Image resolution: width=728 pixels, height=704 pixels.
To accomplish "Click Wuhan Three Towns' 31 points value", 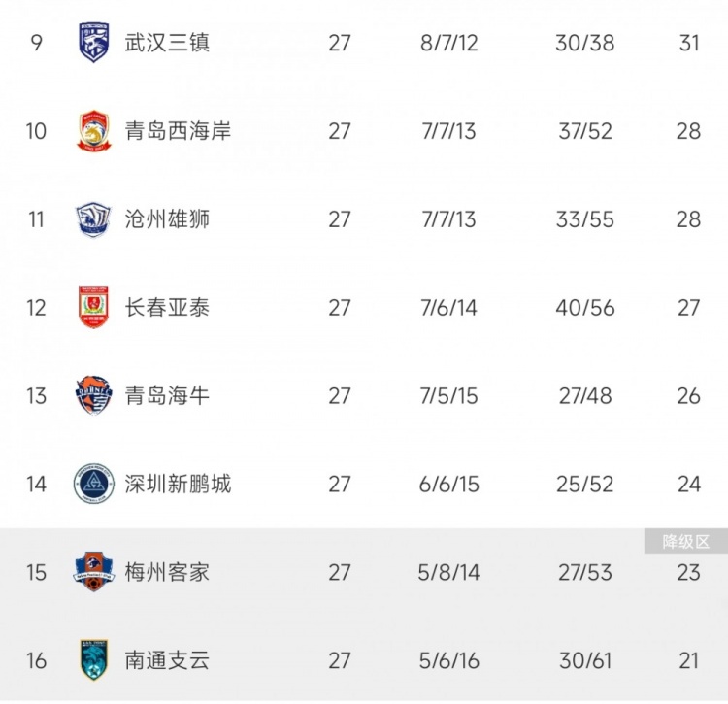I will 689,43.
